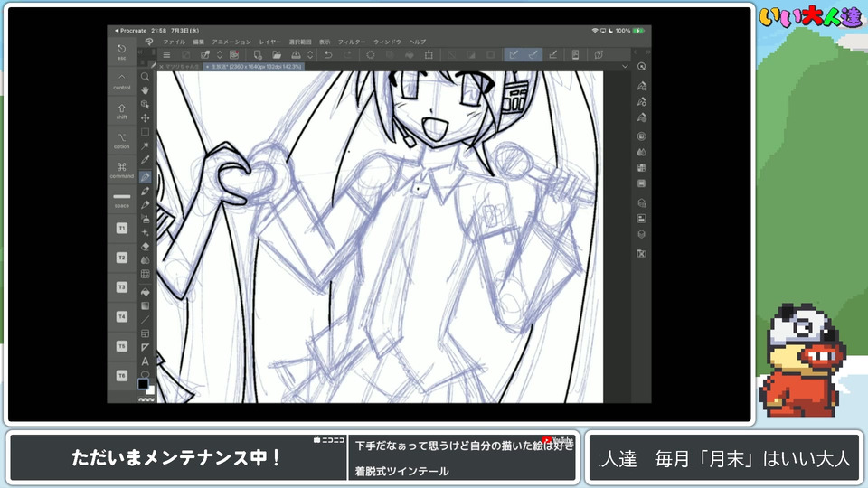The image size is (868, 488).
Task: Expand the right palette dock arrows
Action: coord(648,52)
